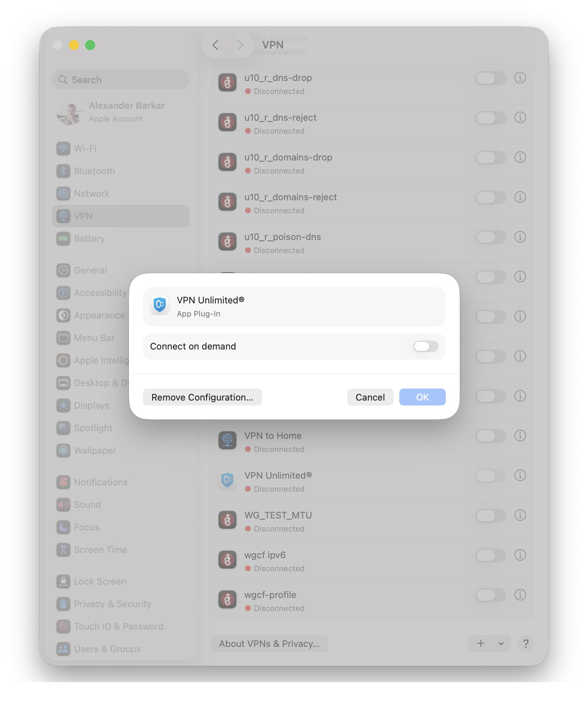Click the VPN Unlimited shield icon in dialog
The image size is (588, 718).
(x=159, y=305)
